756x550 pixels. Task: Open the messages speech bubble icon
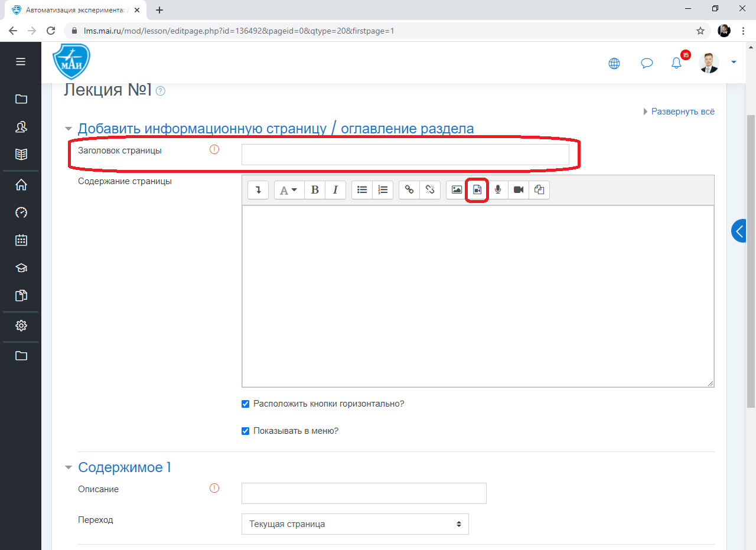click(x=647, y=63)
